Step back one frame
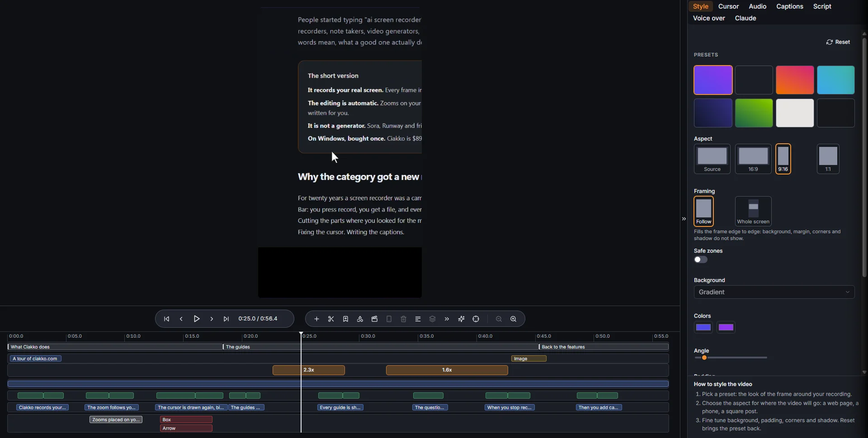The width and height of the screenshot is (868, 438). click(x=181, y=319)
